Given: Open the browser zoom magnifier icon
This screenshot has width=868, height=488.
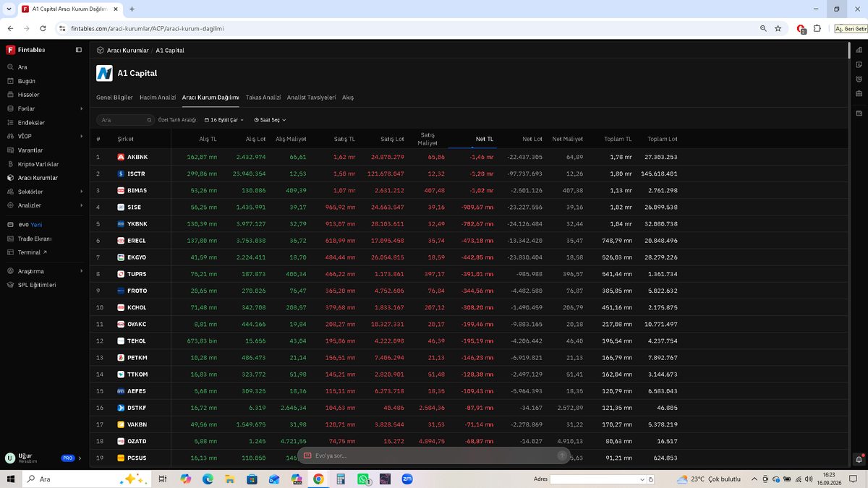Looking at the screenshot, I should [763, 28].
